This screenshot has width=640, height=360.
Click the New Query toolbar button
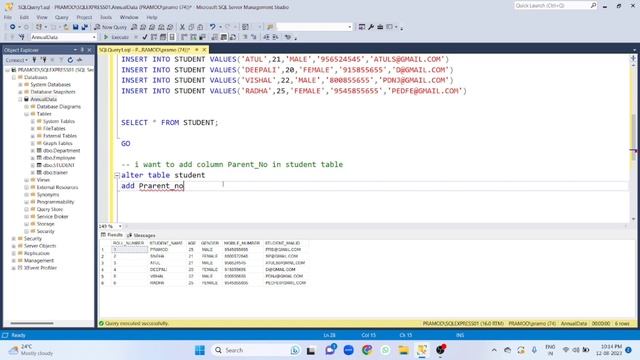pos(111,27)
